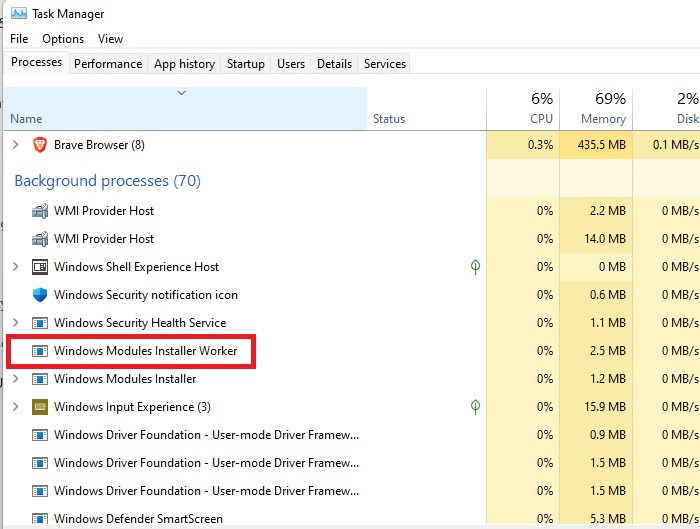Image resolution: width=700 pixels, height=529 pixels.
Task: Open the View menu
Action: (110, 39)
